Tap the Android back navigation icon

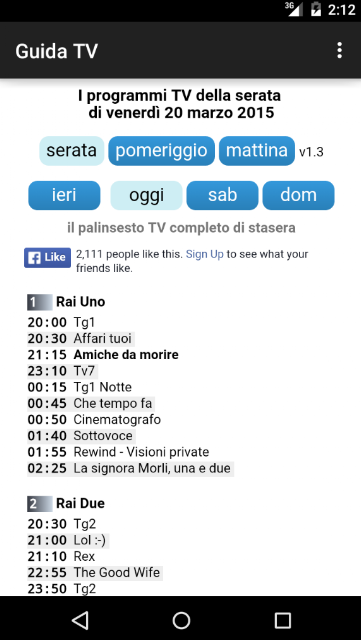coord(80,620)
